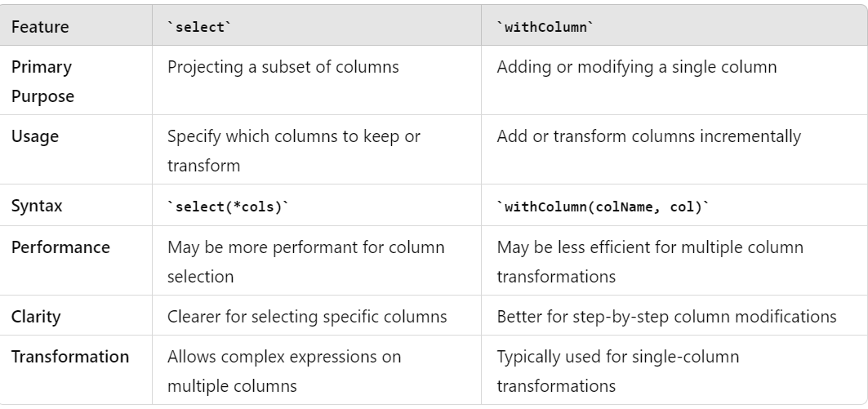The width and height of the screenshot is (868, 409).
Task: Click the `withColumn(colName, col)` code snippet
Action: [603, 207]
